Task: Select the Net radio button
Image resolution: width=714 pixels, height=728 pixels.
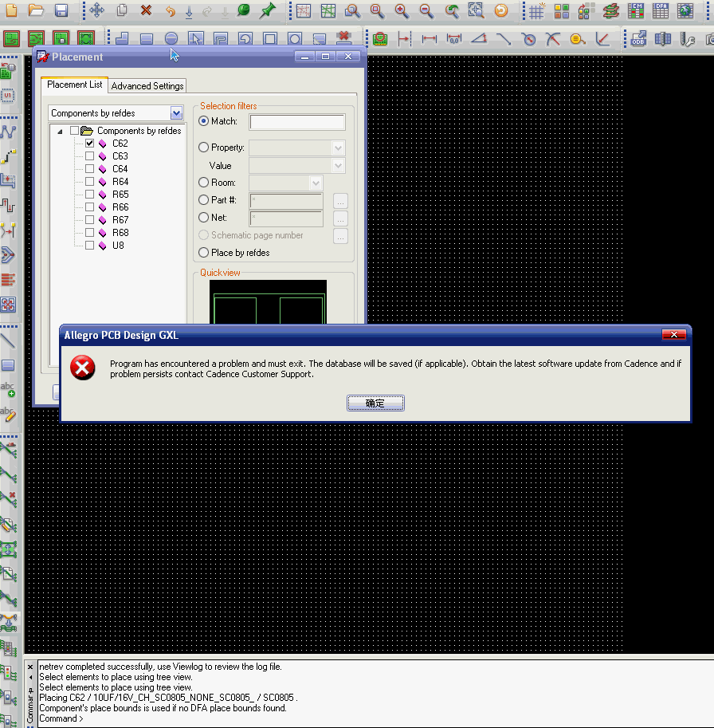Action: coord(203,218)
